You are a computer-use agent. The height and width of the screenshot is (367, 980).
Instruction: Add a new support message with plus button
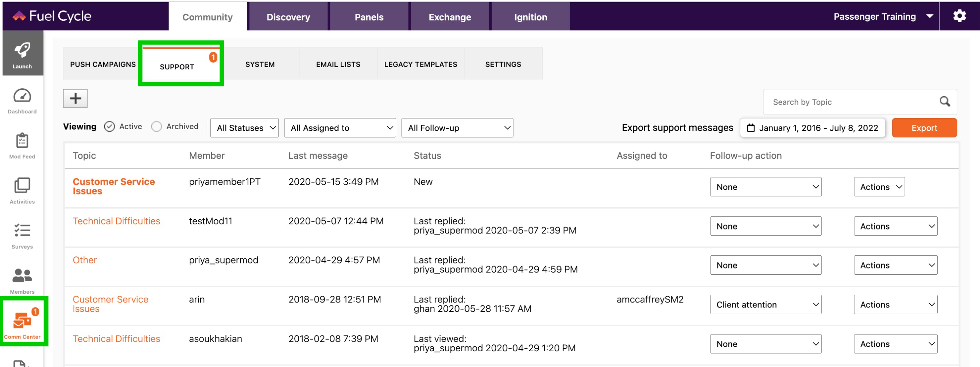point(75,98)
